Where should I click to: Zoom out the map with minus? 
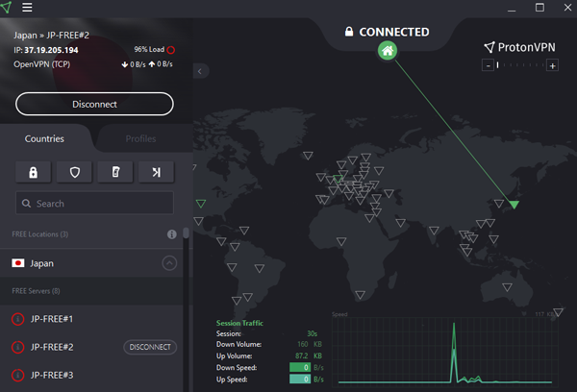point(488,66)
